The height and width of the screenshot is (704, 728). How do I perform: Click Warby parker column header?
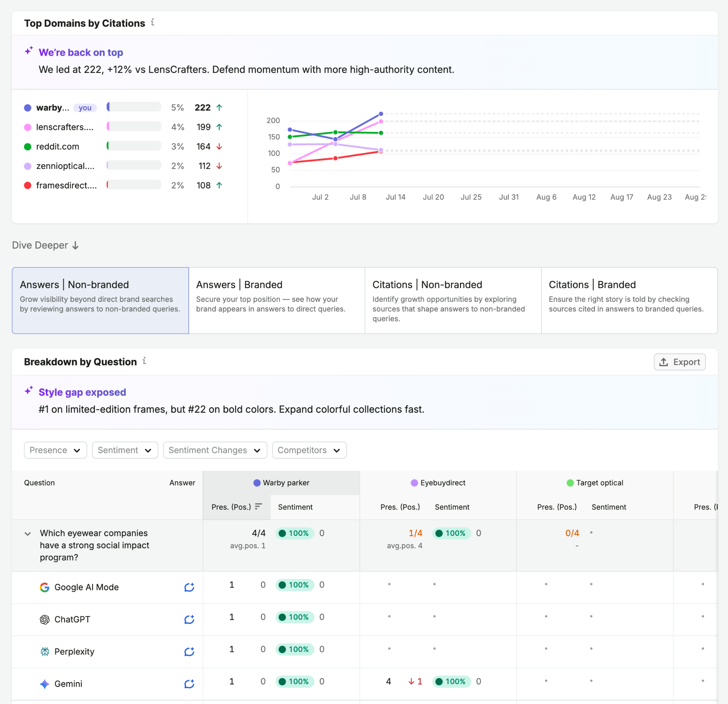281,482
